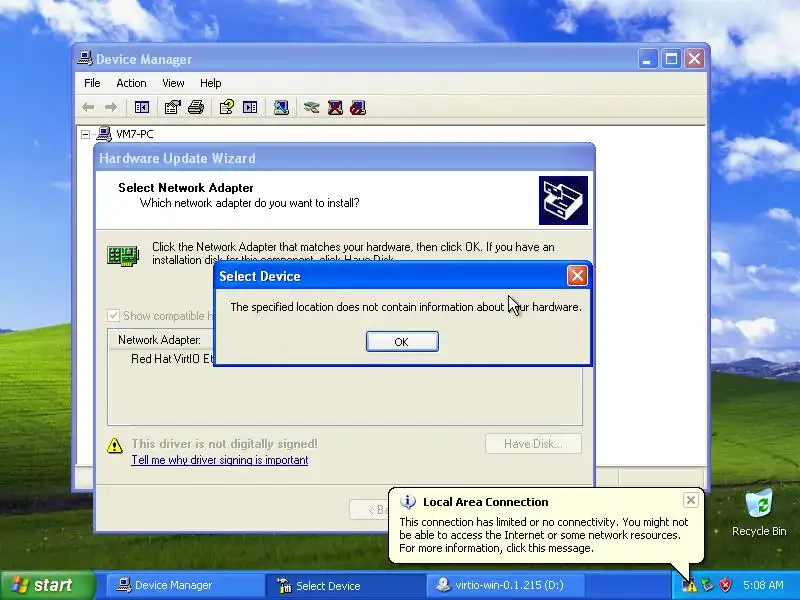Click the Security Center shield tray icon
The height and width of the screenshot is (600, 800).
(725, 585)
